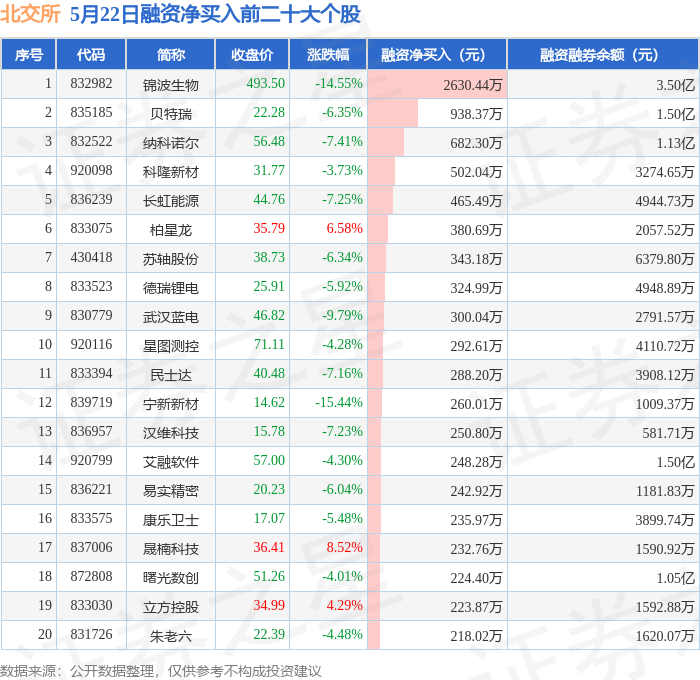
Task: Click the change value -7.41%
Action: pos(342,142)
